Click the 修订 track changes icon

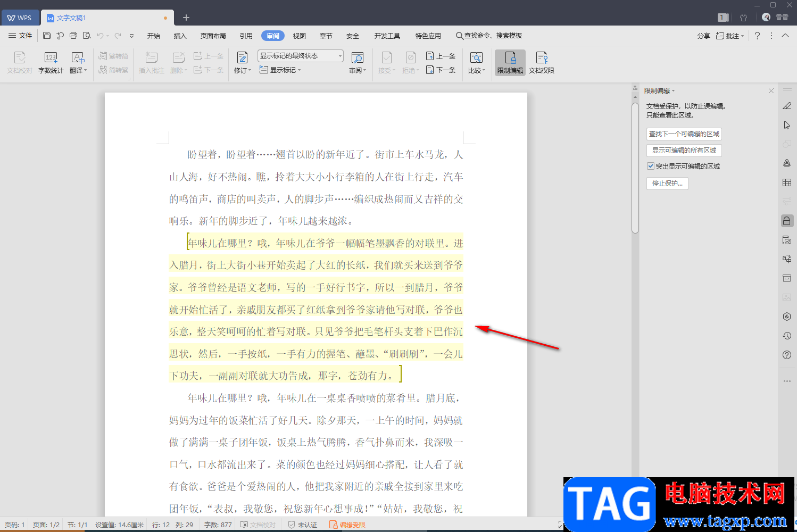242,63
